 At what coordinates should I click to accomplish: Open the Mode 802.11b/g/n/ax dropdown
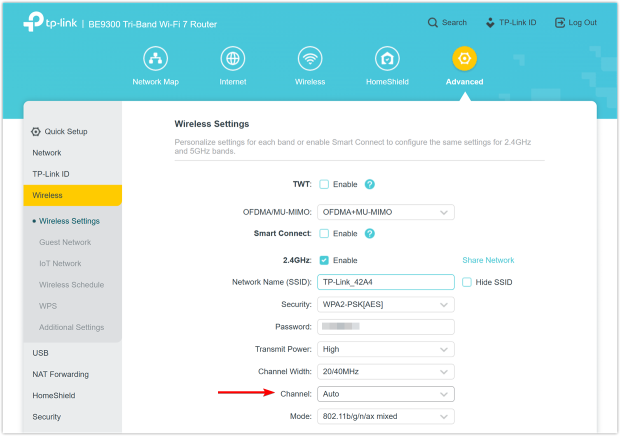(386, 416)
